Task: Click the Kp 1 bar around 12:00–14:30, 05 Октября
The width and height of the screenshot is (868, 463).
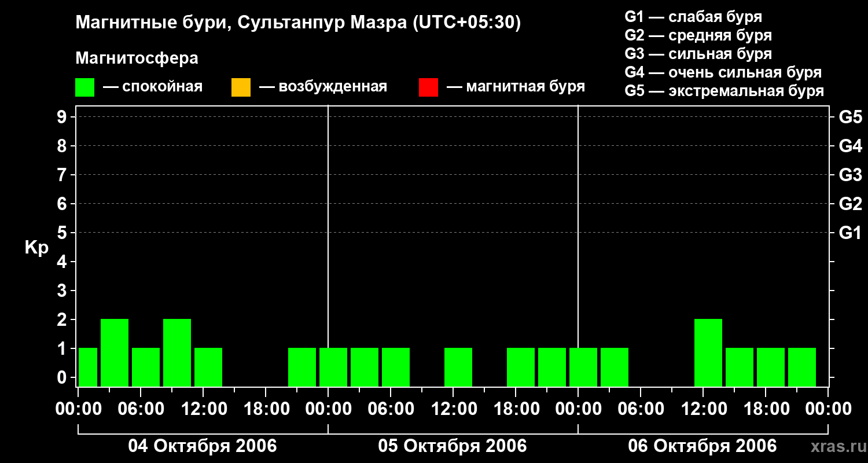Action: point(458,367)
